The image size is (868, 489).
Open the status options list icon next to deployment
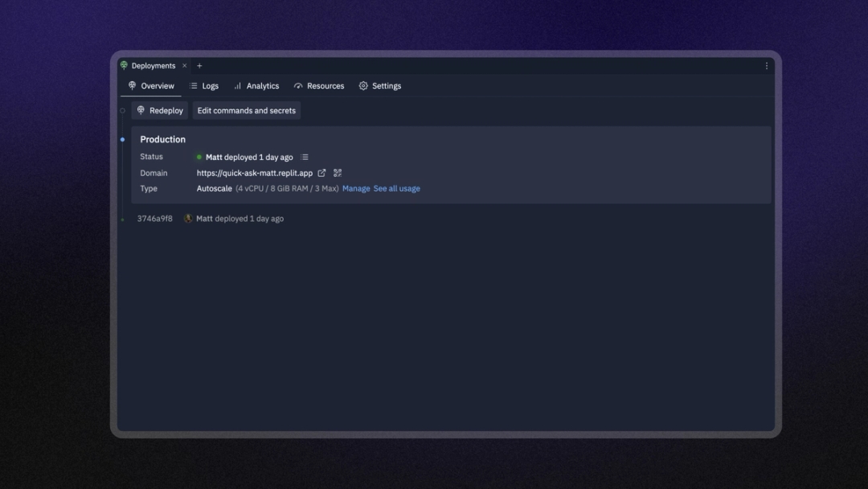(304, 156)
